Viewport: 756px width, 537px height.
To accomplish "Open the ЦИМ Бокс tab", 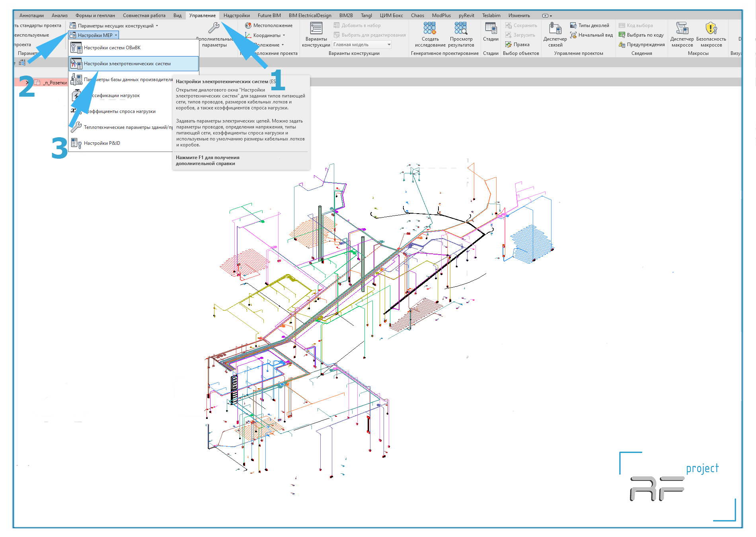I will click(391, 16).
